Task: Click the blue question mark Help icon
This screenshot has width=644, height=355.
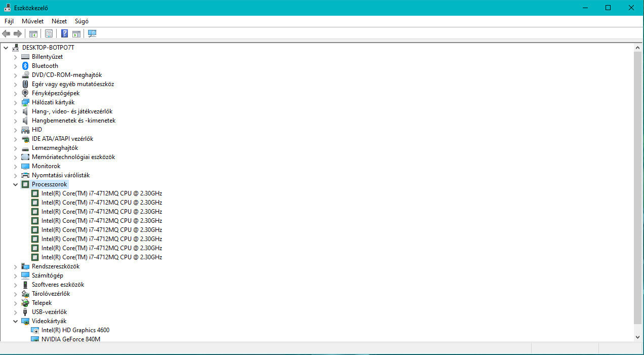Action: click(x=64, y=34)
